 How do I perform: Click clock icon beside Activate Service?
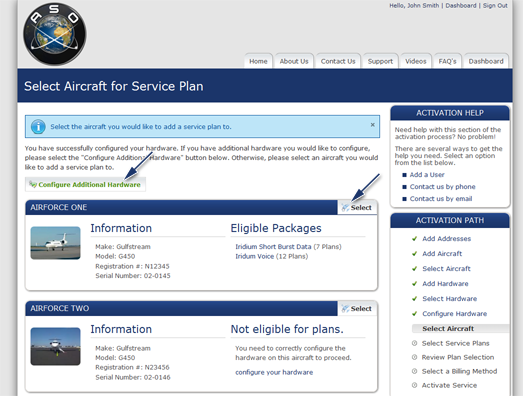coord(415,385)
